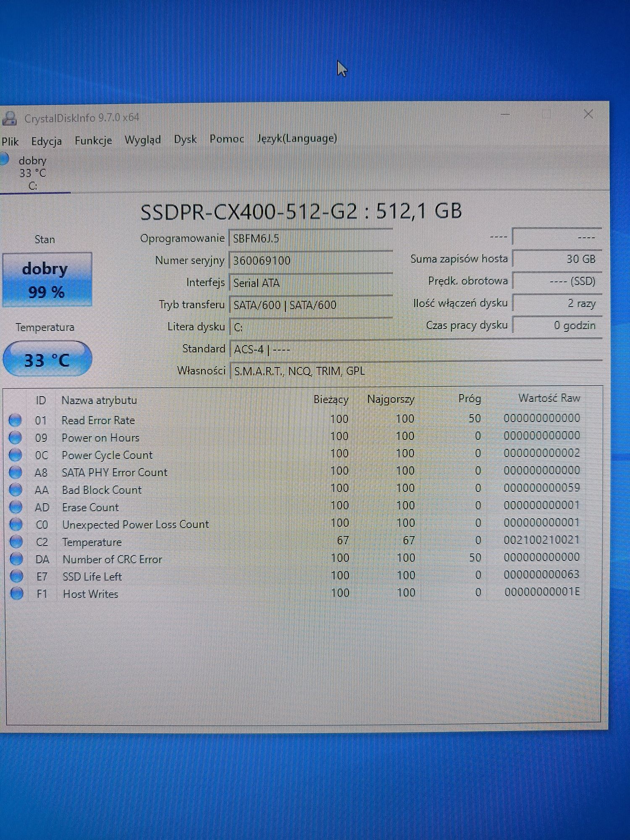The image size is (630, 840).
Task: Select the Number of CRC Error row name
Action: [112, 559]
